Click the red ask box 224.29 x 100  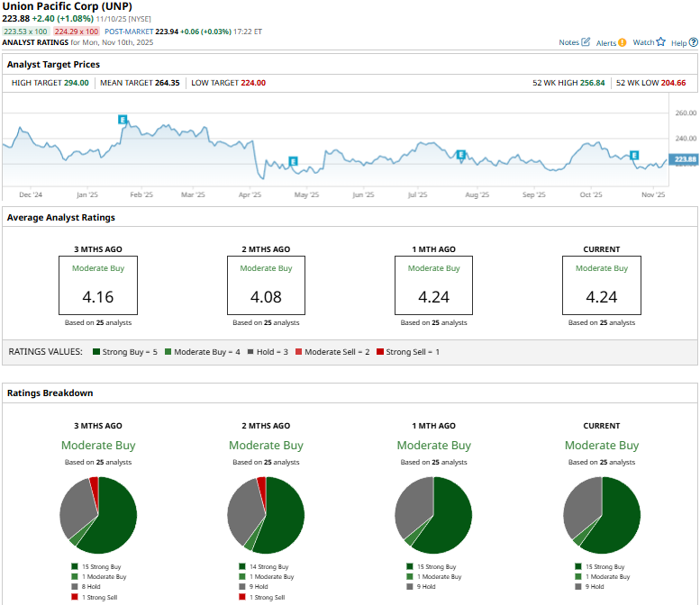(77, 31)
